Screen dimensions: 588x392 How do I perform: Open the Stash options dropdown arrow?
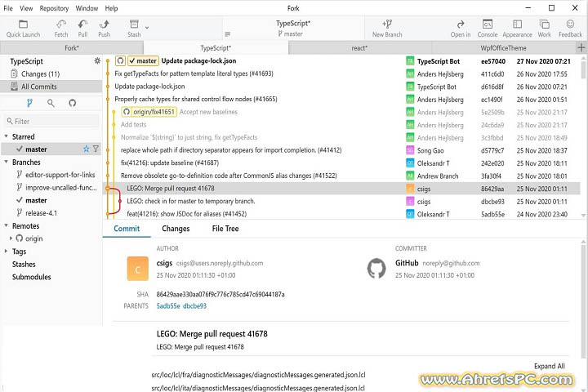coord(147,28)
